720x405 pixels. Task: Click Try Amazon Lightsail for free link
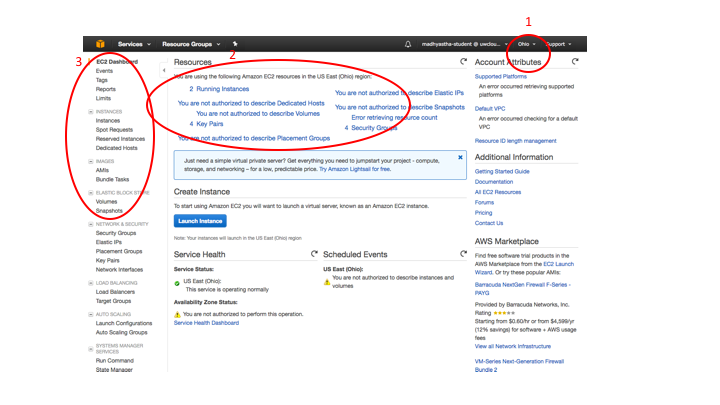(354, 169)
